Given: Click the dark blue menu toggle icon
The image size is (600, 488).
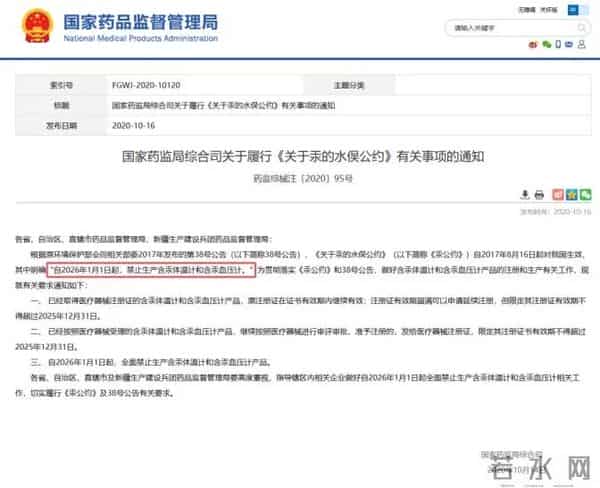Looking at the screenshot, I should pyautogui.click(x=573, y=10).
